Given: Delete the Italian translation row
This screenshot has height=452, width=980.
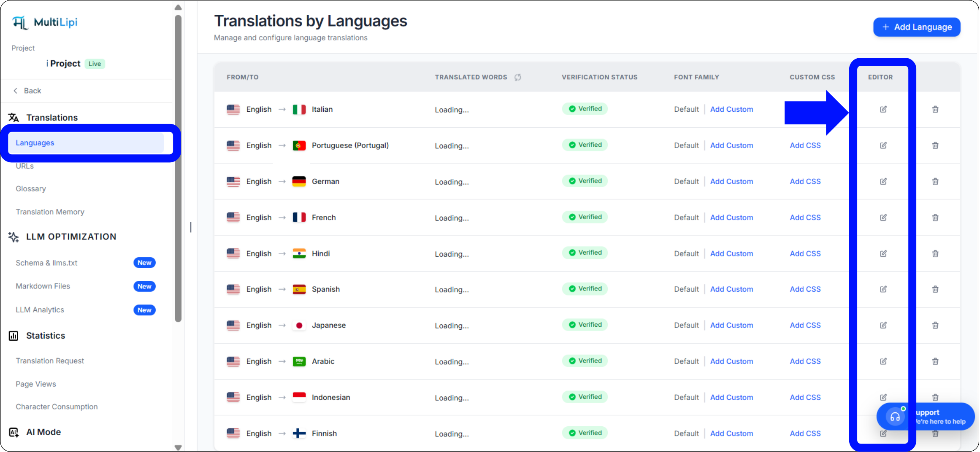Looking at the screenshot, I should coord(935,109).
